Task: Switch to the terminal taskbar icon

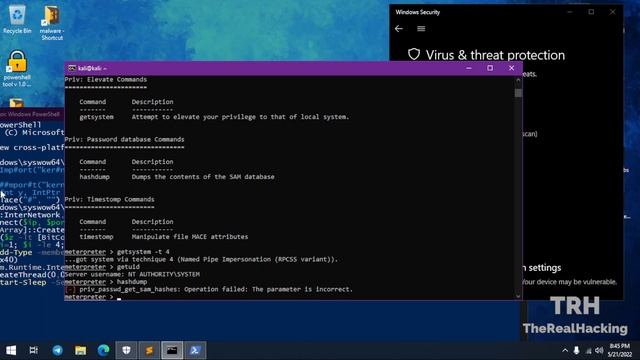Action: [x=172, y=350]
